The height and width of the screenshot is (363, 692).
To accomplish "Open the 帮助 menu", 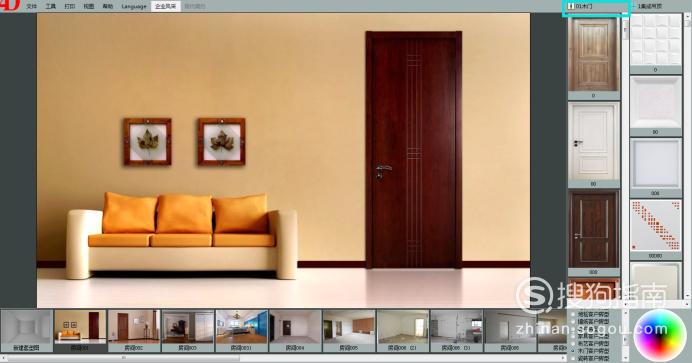I will tap(108, 7).
